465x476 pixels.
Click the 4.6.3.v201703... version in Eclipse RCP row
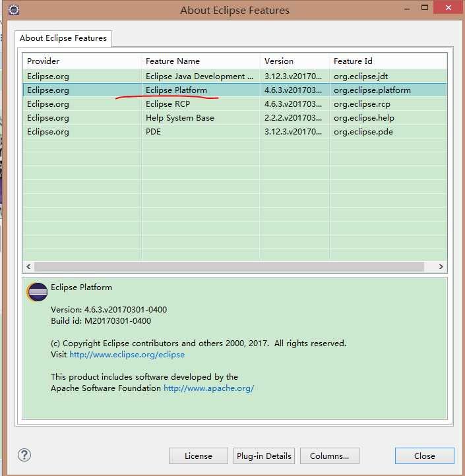(293, 104)
